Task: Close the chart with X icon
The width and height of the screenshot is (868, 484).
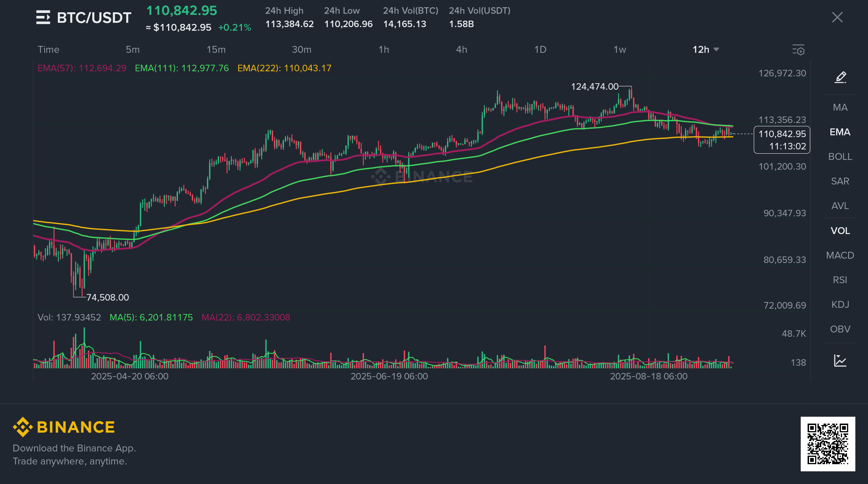Action: (837, 17)
